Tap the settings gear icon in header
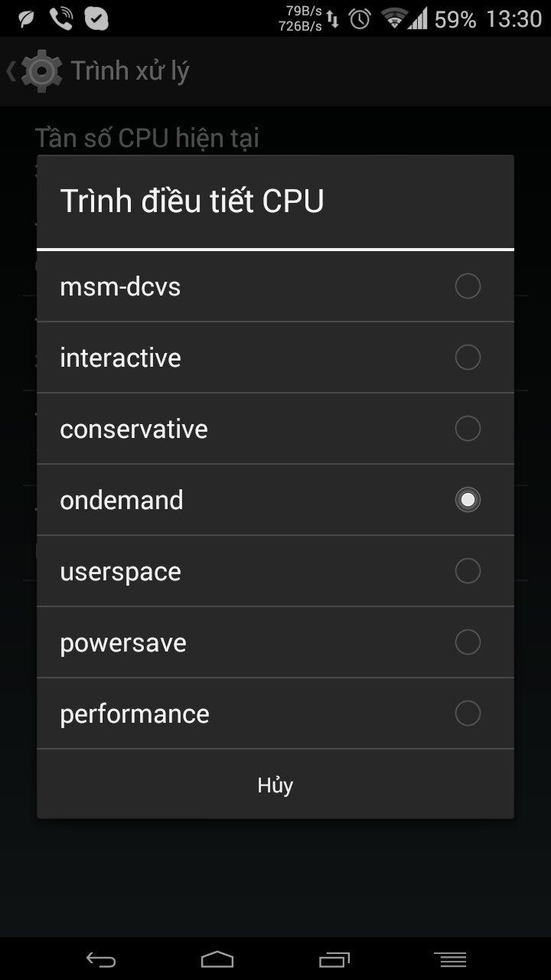551x980 pixels. coord(41,70)
